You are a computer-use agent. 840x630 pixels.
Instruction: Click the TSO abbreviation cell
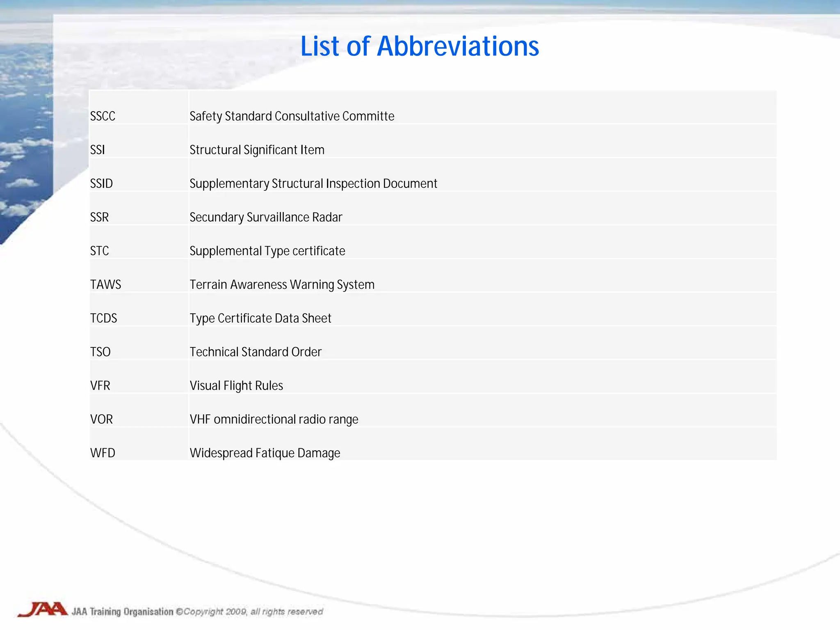(139, 343)
